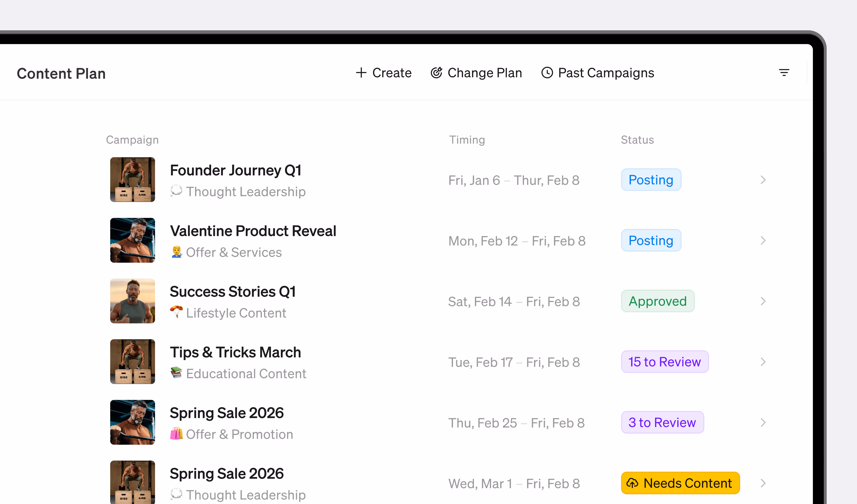
Task: Click the target icon beside Change Plan
Action: tap(436, 72)
